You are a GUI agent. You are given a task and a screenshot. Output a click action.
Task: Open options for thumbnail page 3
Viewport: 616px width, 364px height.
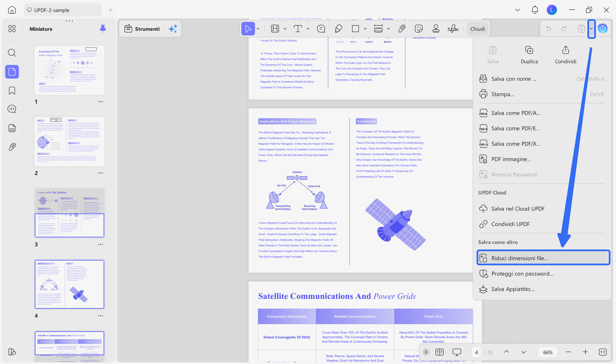pos(100,244)
